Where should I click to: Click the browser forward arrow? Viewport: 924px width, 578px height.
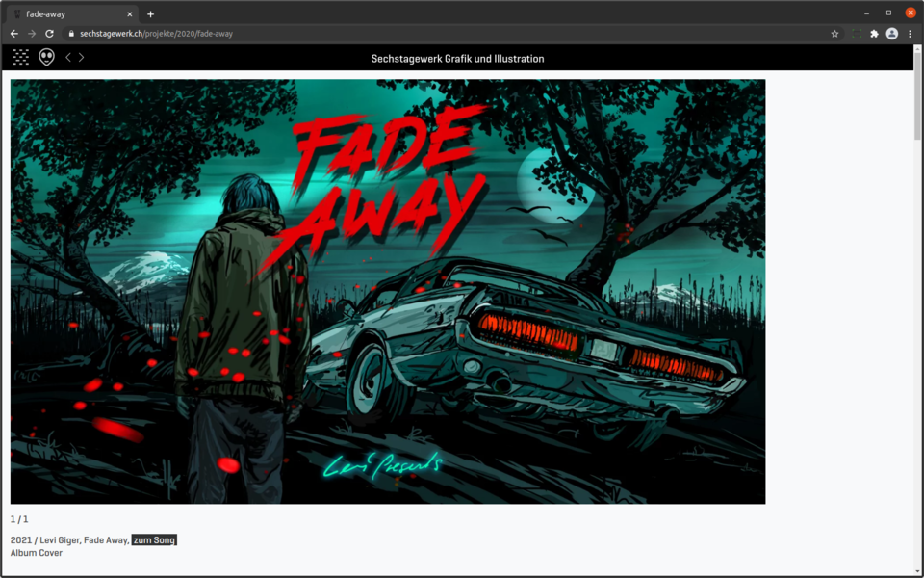tap(32, 34)
